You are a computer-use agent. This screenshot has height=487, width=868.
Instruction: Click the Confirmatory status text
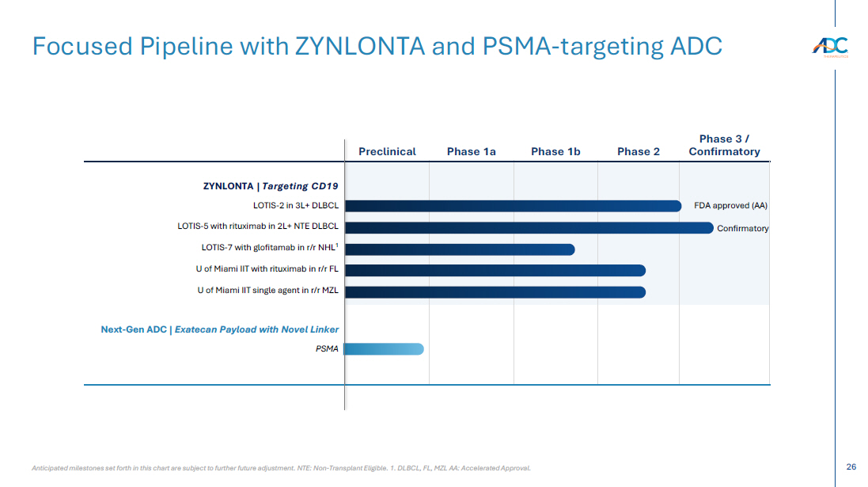[x=742, y=228]
